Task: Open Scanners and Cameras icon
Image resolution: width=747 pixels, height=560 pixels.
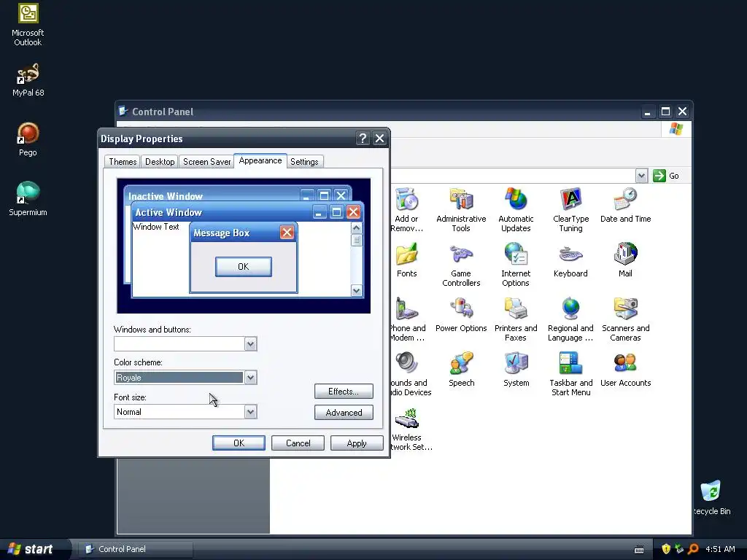Action: (x=625, y=319)
